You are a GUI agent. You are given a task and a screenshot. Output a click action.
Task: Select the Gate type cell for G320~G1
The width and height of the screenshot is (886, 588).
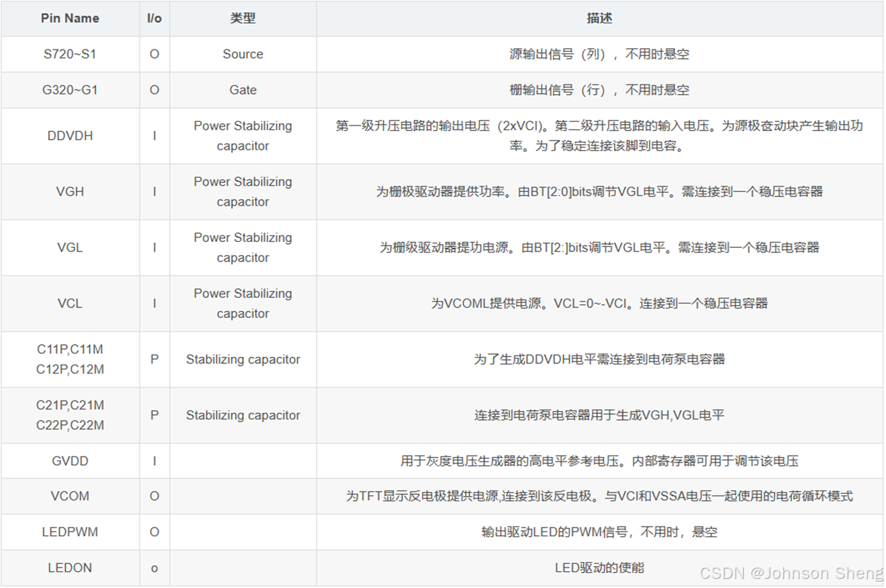pos(243,90)
